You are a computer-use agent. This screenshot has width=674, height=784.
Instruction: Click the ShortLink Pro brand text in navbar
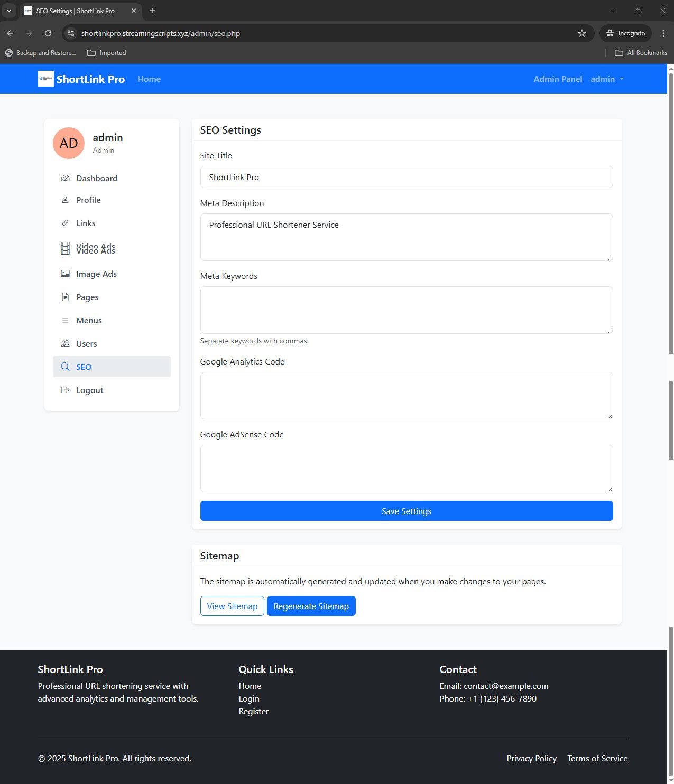point(90,79)
